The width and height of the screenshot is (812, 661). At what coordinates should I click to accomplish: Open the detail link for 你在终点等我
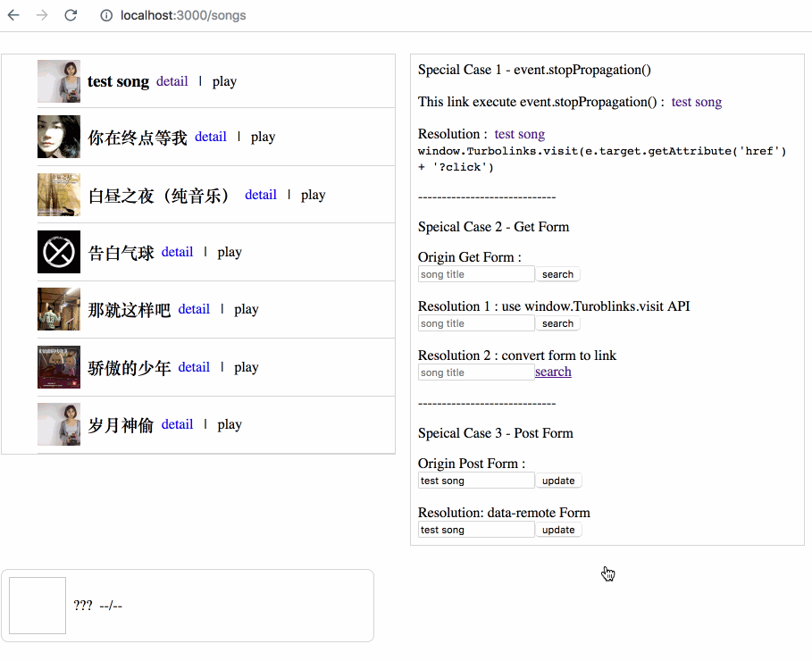211,137
